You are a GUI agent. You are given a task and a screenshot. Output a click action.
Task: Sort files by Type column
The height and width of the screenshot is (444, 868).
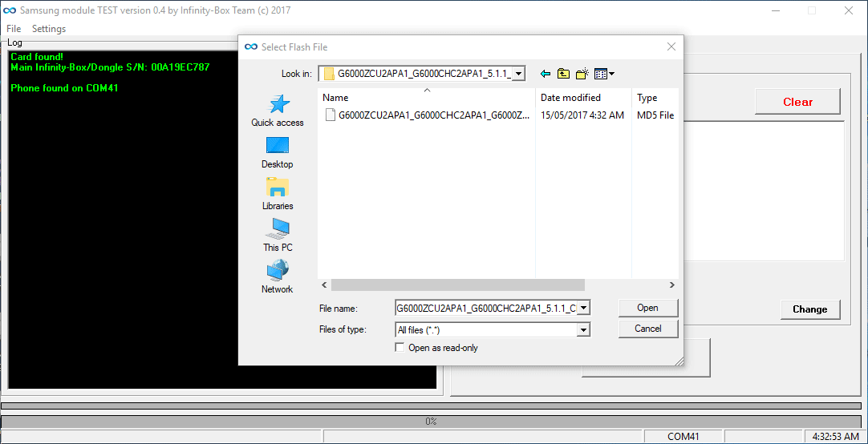(x=655, y=97)
